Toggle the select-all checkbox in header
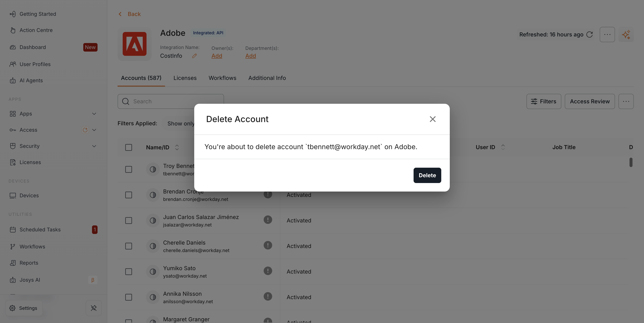This screenshot has height=323, width=644. [128, 148]
